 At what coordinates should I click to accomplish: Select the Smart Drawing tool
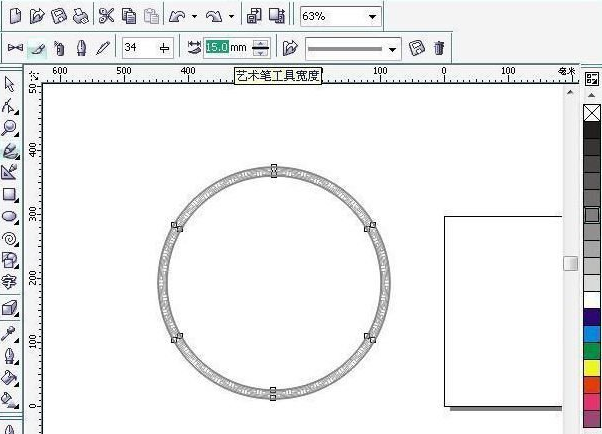(10, 172)
